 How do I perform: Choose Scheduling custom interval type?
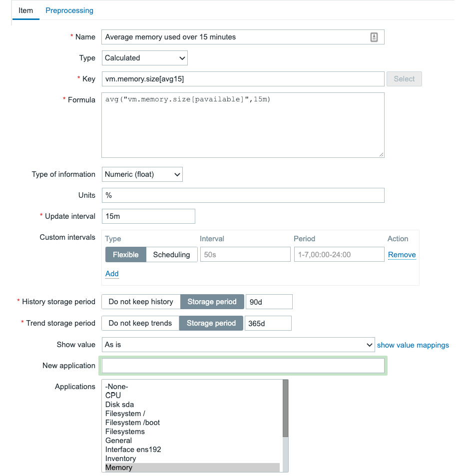coord(171,255)
